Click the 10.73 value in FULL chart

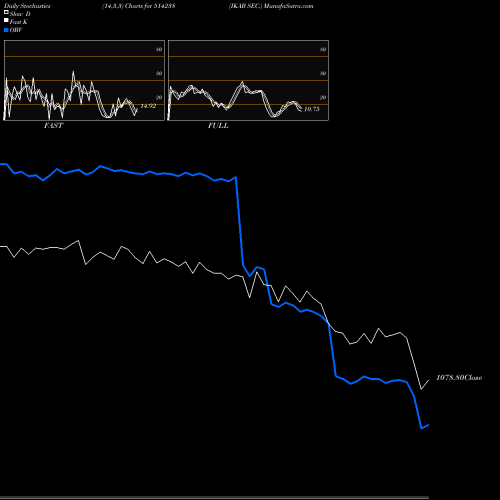pos(312,109)
